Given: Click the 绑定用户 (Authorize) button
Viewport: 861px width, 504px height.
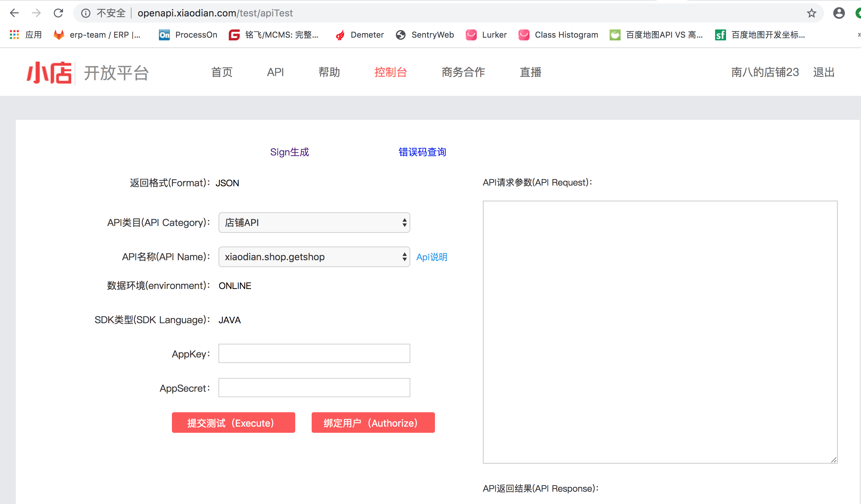Looking at the screenshot, I should tap(373, 423).
